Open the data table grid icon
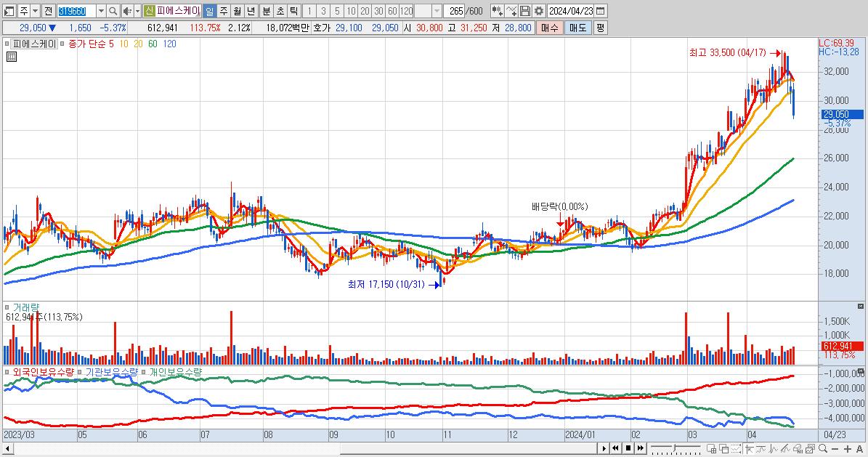The width and height of the screenshot is (868, 457). (x=12, y=57)
